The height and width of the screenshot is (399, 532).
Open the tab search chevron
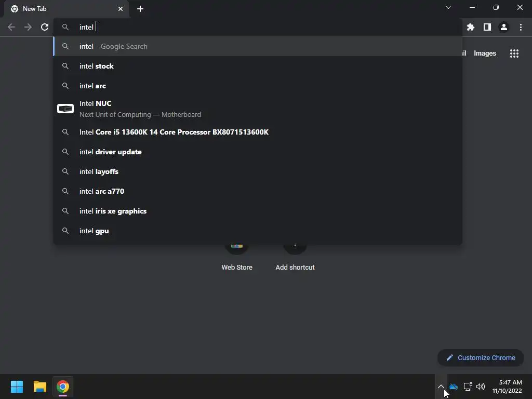point(448,7)
